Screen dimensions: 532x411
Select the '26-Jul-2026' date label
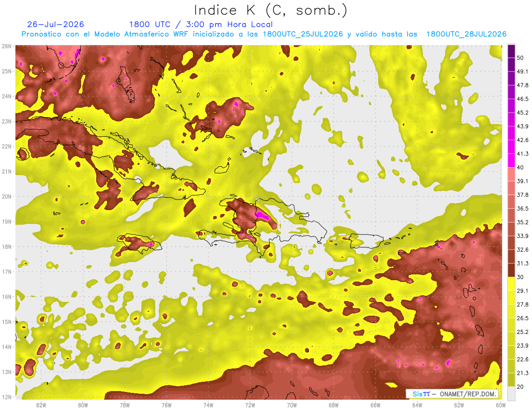pos(55,24)
